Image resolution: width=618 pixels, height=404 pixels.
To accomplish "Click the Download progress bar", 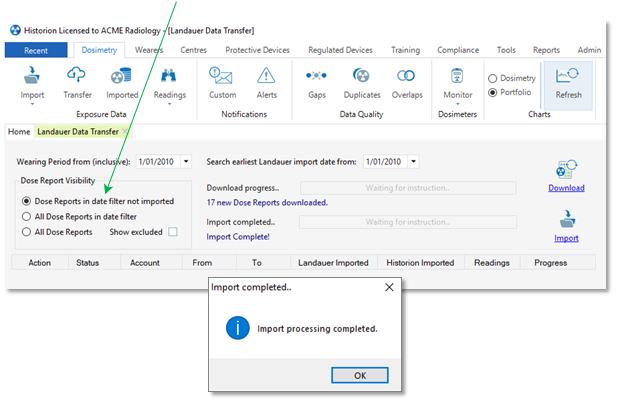I will point(408,188).
